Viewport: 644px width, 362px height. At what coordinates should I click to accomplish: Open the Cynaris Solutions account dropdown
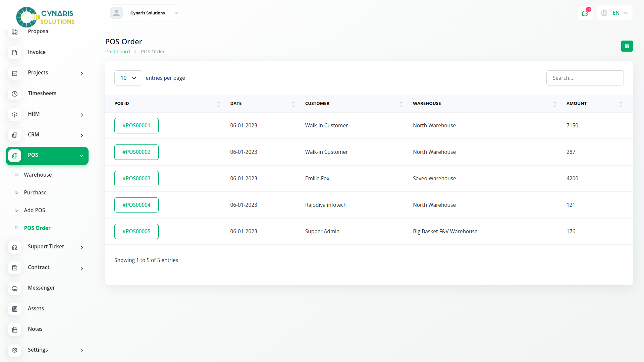(145, 13)
